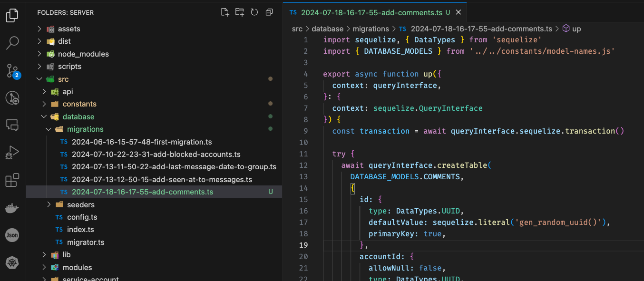
Task: Create a new file in explorer
Action: [x=225, y=12]
